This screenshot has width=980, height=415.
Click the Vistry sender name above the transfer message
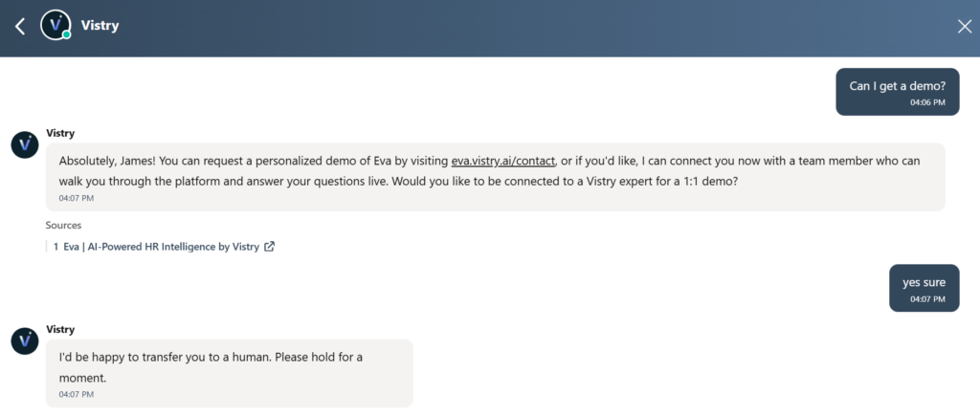click(60, 329)
